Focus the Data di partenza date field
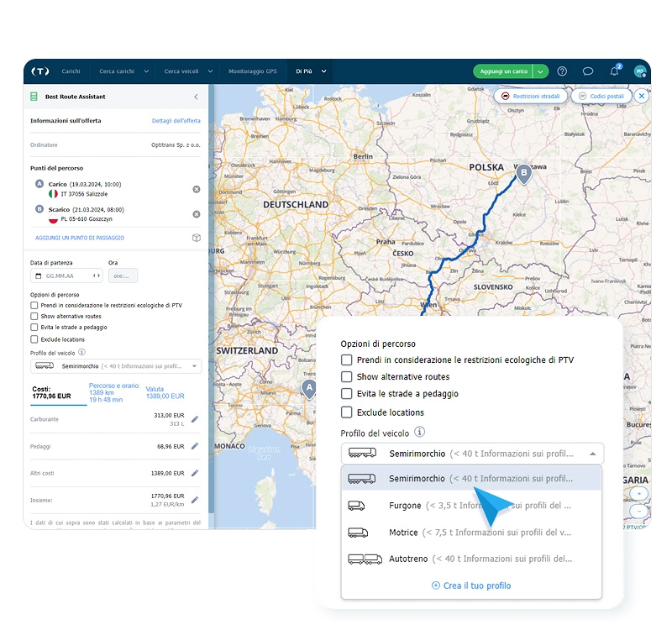Screen dimensions: 672x630 click(67, 276)
